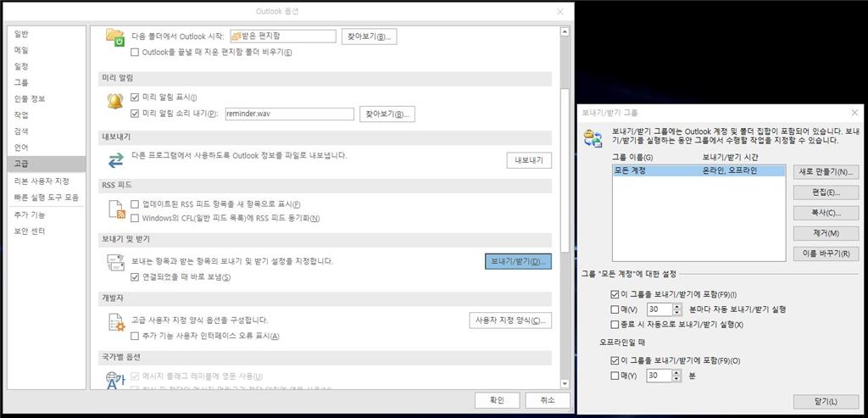Enable add-in user interface errors checkbox

click(134, 336)
